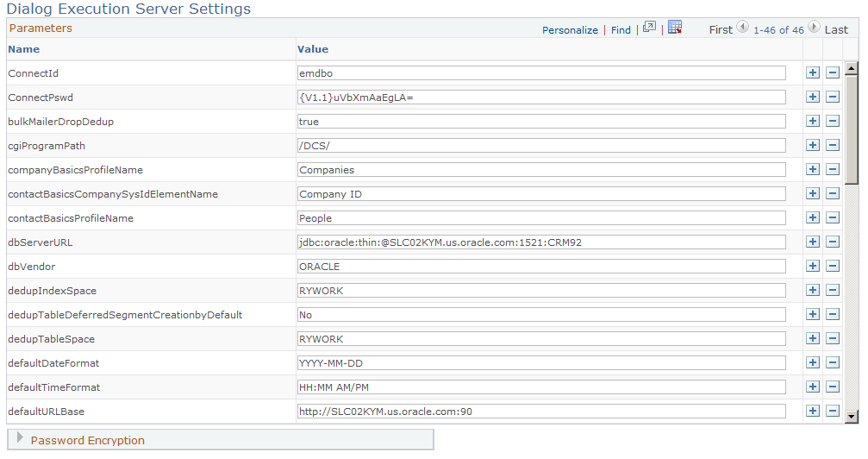
Task: Add a row after contactBasicsCompanySysIdElementName
Action: [813, 193]
